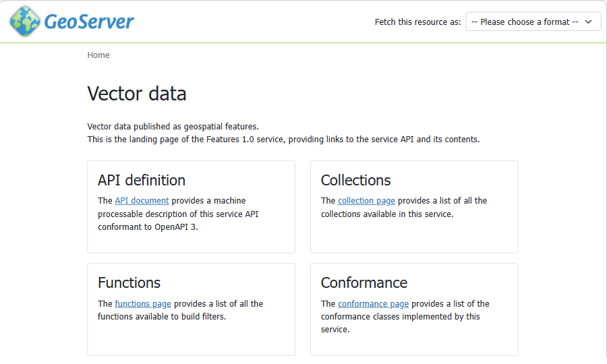Click 'collections available in this service' text
The image size is (607, 364).
(386, 214)
